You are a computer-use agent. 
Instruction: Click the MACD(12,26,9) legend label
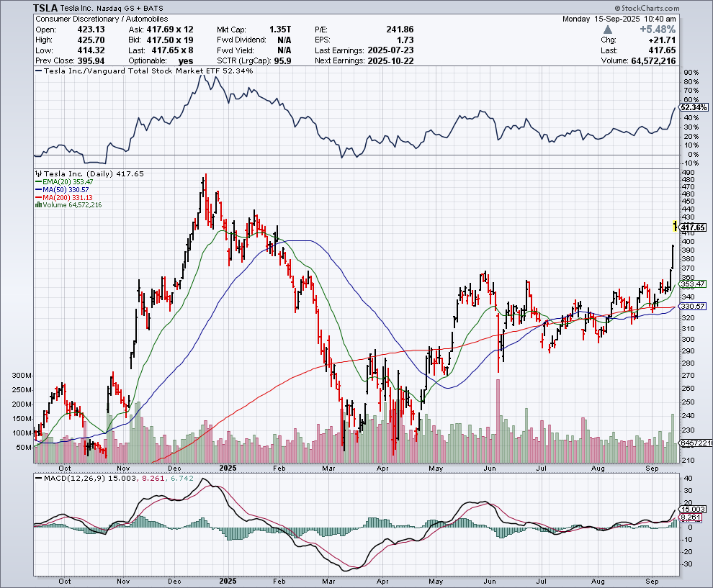click(74, 479)
